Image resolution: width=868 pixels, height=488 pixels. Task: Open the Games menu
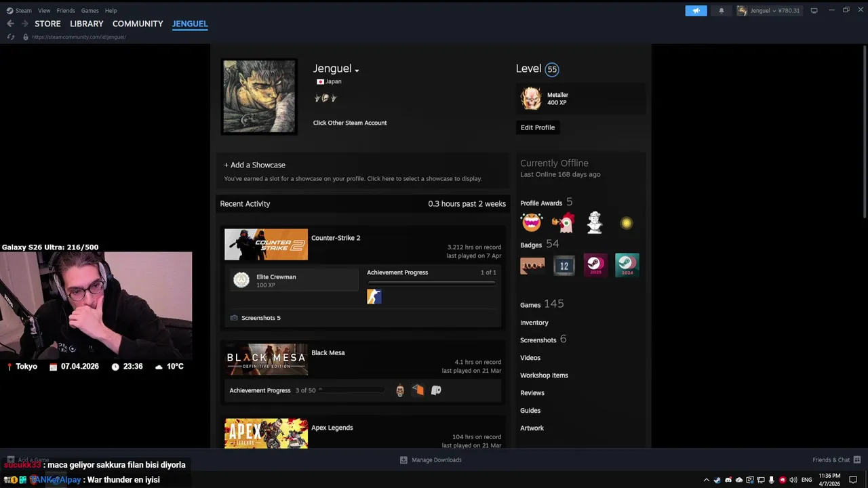click(x=90, y=10)
